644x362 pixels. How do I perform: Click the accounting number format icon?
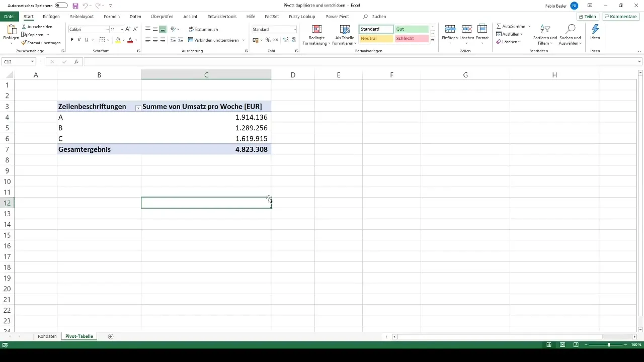(256, 40)
